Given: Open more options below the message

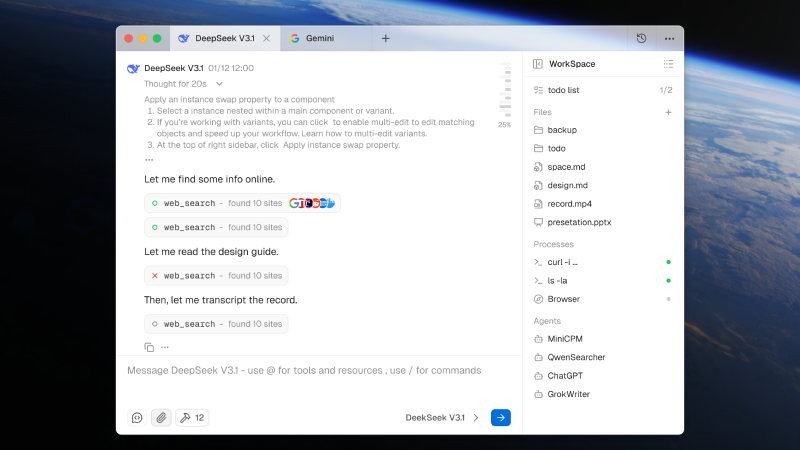Looking at the screenshot, I should (165, 347).
